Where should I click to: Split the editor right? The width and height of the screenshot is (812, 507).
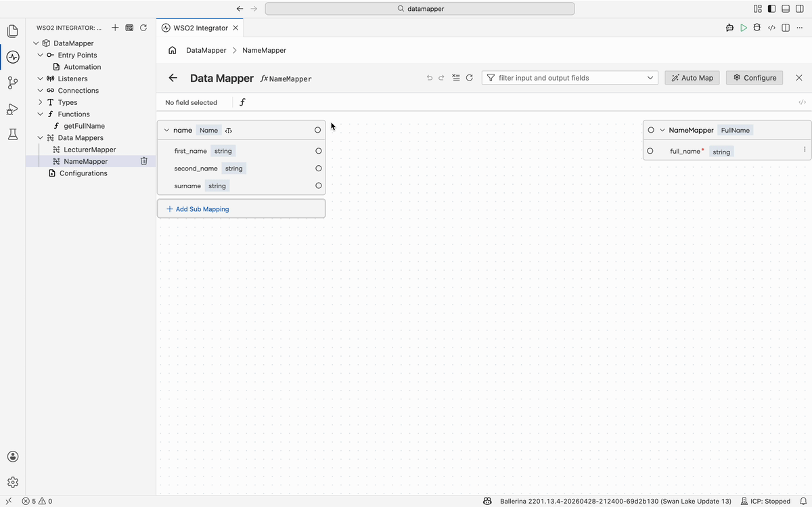pyautogui.click(x=786, y=28)
